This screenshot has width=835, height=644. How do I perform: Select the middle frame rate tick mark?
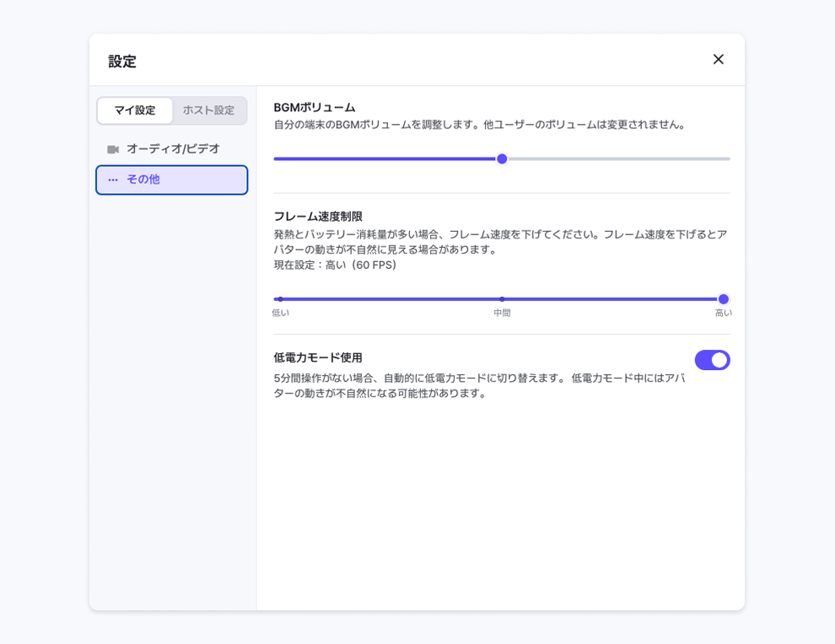coord(502,299)
